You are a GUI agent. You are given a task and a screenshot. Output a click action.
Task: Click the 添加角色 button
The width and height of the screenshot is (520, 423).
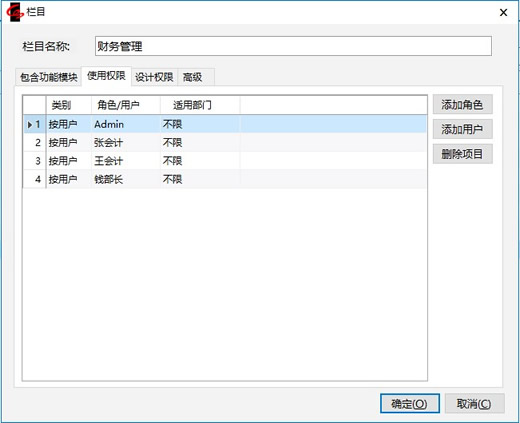coord(462,105)
